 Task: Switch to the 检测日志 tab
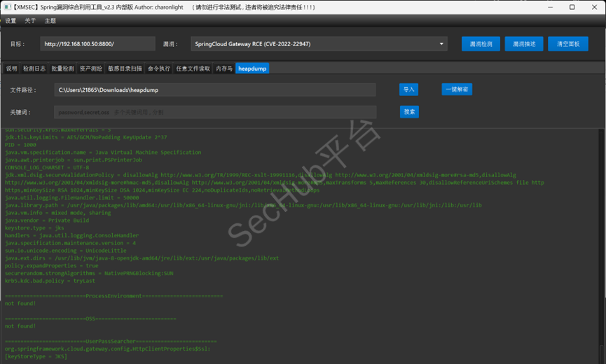click(34, 69)
